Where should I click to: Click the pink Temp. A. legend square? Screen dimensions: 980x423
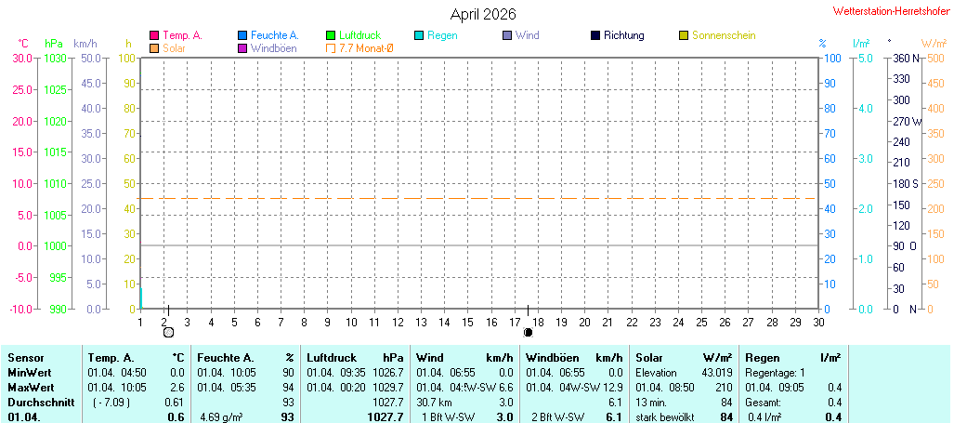(154, 35)
